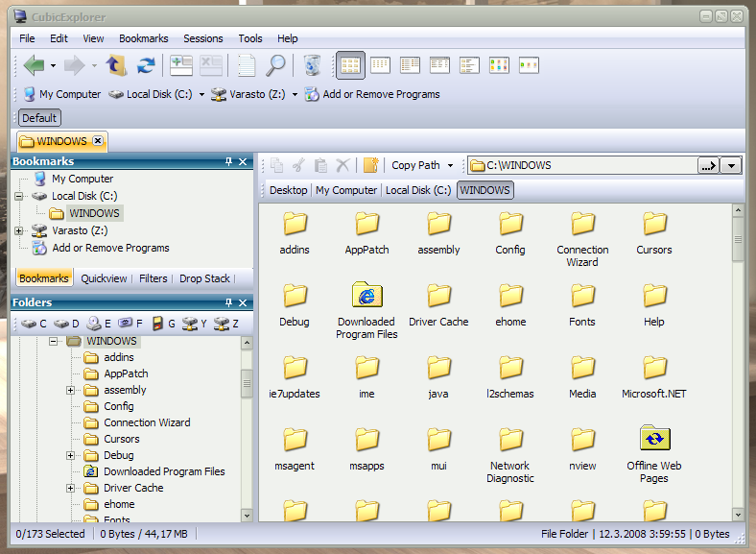Open Local Disk (C:) toolbar dropdown arrow

click(x=201, y=94)
